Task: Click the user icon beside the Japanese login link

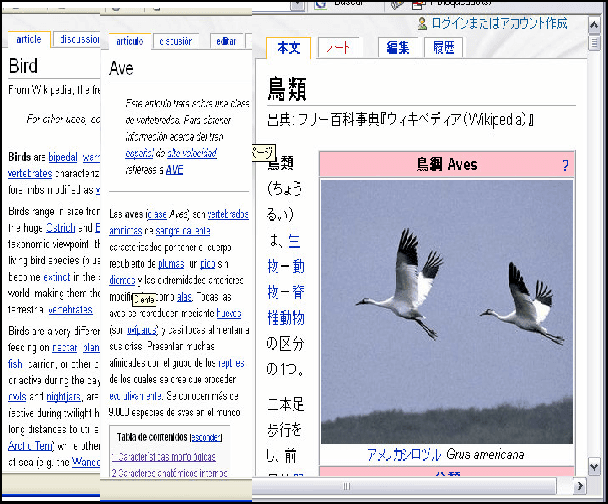Action: (x=422, y=24)
